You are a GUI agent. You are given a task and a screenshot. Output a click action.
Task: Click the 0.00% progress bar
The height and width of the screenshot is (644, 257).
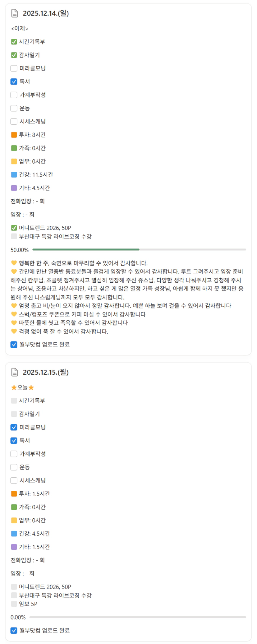coord(137,617)
